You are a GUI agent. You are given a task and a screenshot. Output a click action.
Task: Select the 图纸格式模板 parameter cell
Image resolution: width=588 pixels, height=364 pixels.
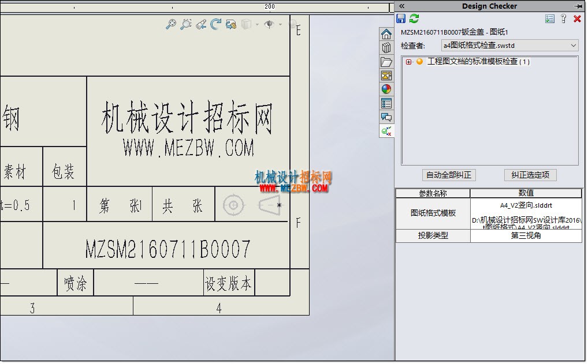tap(433, 213)
